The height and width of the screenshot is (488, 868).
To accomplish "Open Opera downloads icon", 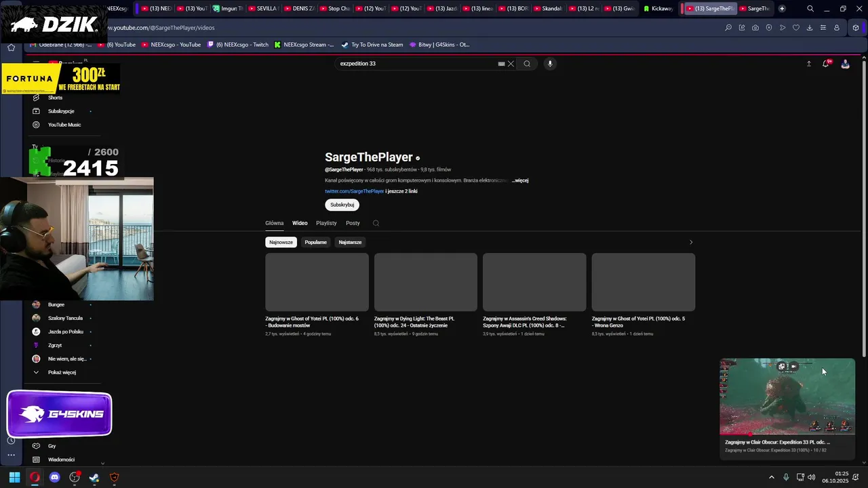I will (810, 28).
